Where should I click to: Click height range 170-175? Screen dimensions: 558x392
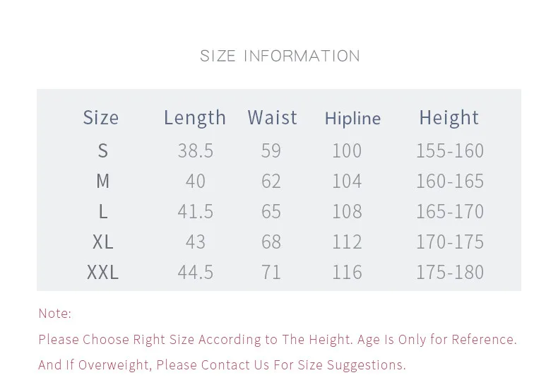point(450,242)
